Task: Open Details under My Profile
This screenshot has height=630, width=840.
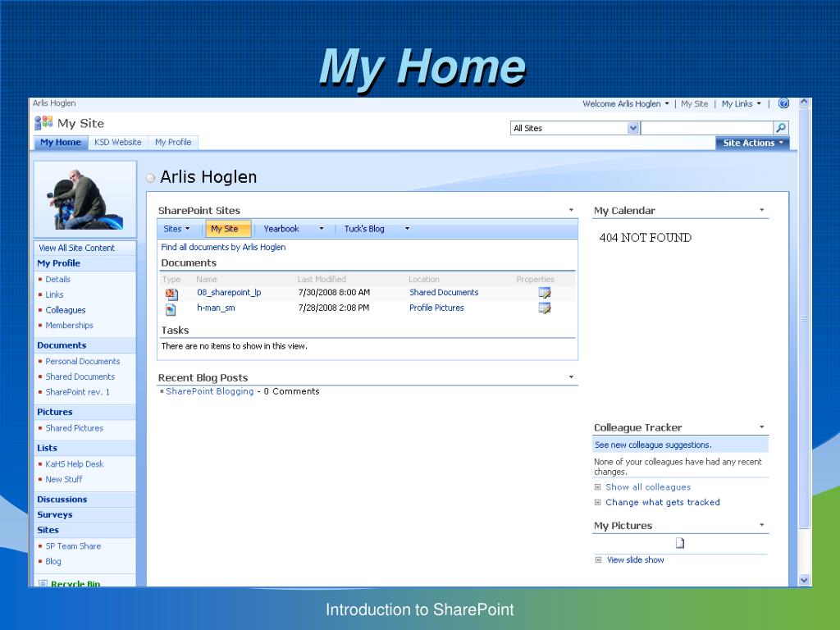Action: click(58, 279)
